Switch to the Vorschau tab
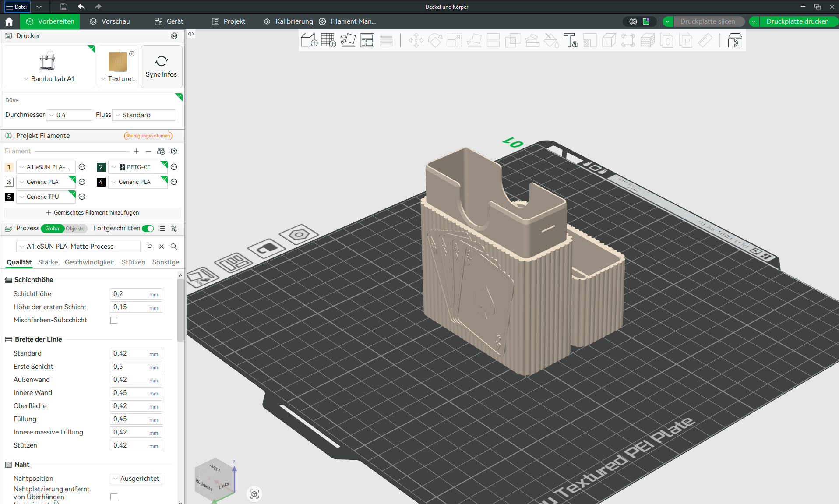The image size is (839, 504). (x=110, y=21)
